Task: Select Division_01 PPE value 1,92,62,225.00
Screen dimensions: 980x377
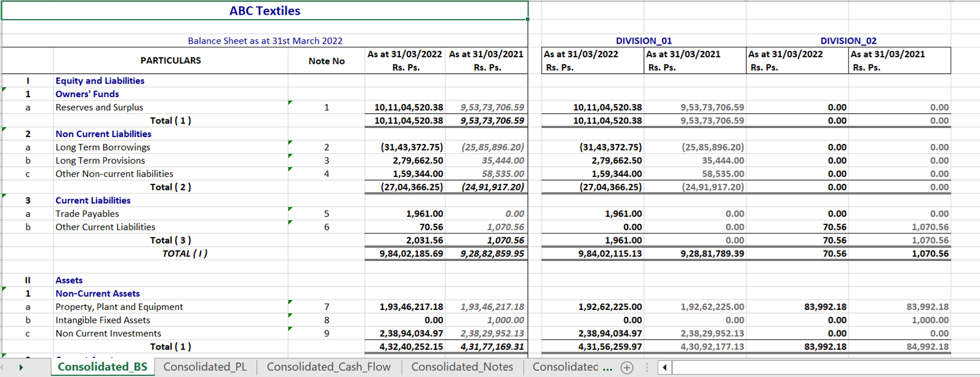Action: click(x=610, y=307)
